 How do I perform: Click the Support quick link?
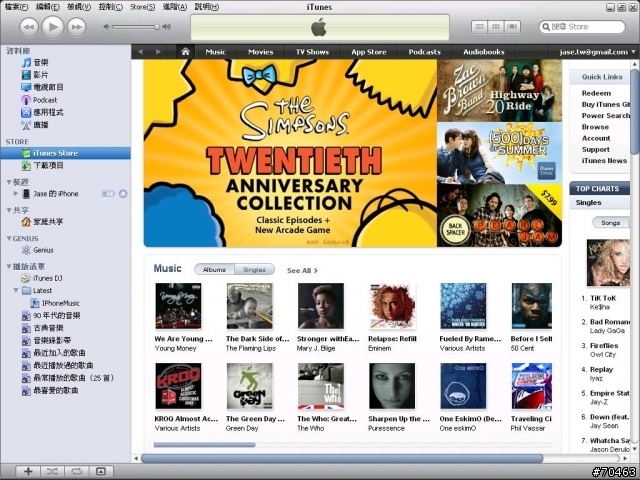(596, 149)
